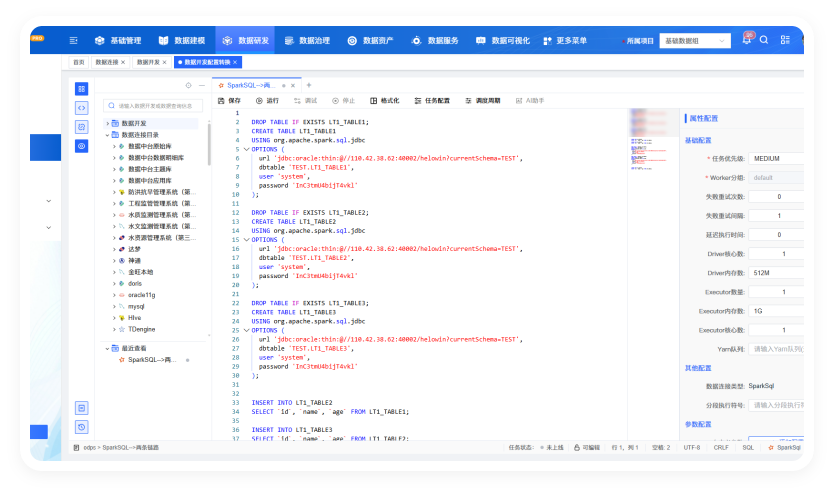Image resolution: width=834 pixels, height=495 pixels.
Task: Select the 金旺本地 tree item
Action: 140,272
